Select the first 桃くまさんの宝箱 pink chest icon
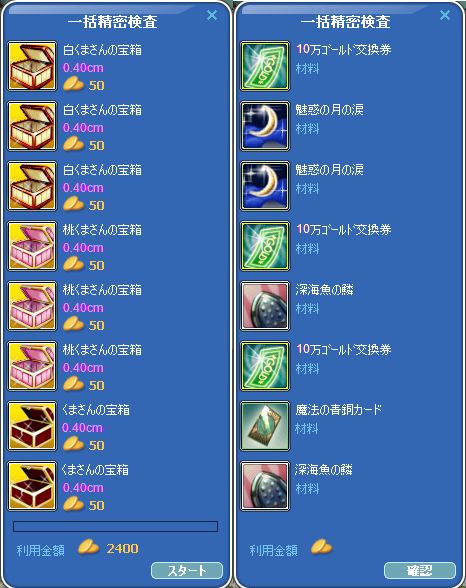 pos(32,246)
